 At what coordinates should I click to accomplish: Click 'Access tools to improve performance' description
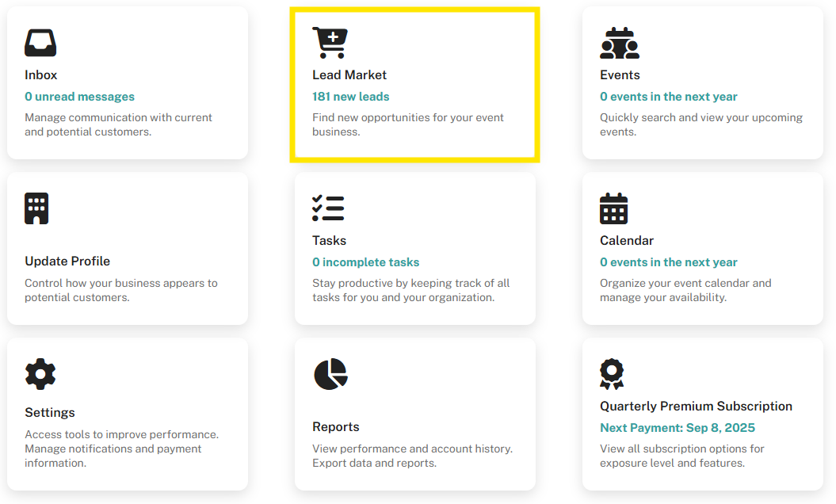coord(121,449)
